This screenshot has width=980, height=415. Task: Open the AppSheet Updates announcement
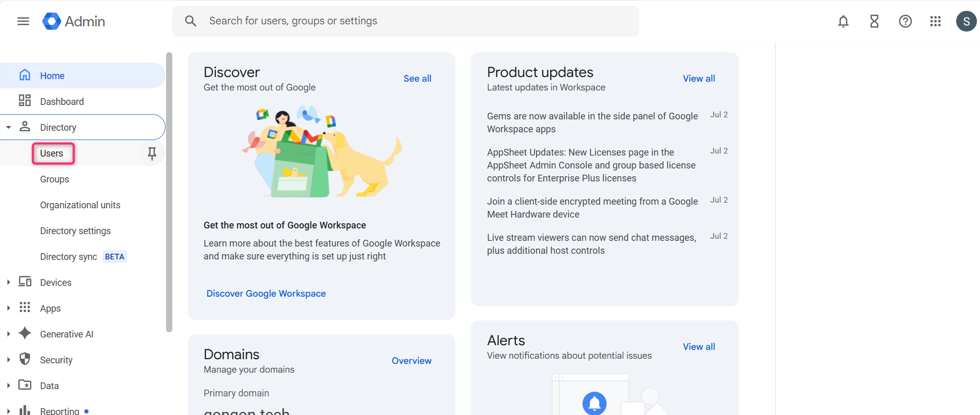pyautogui.click(x=591, y=165)
